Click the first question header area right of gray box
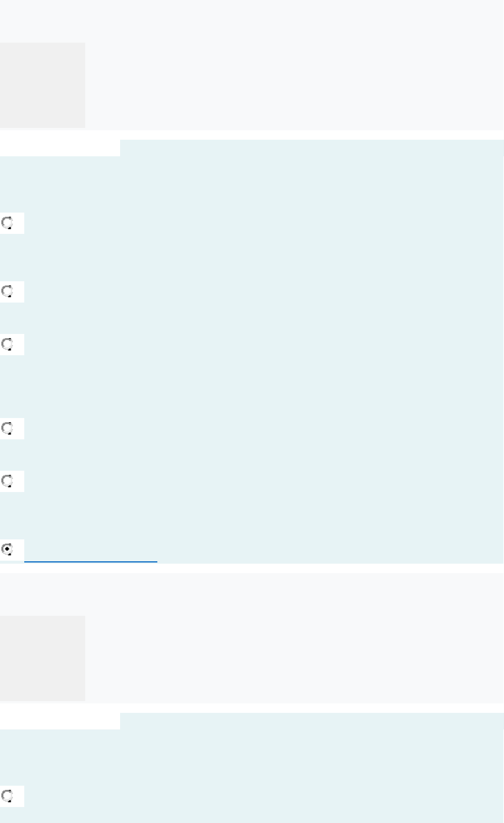 pyautogui.click(x=294, y=85)
